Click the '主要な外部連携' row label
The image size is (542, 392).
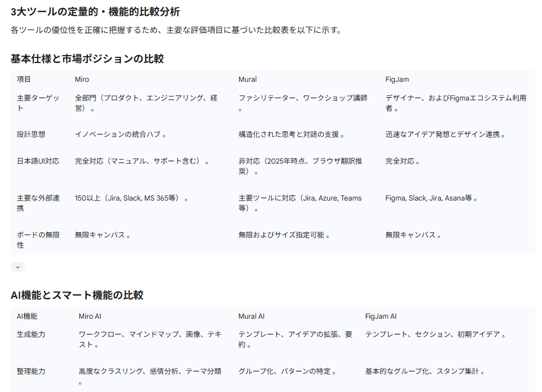38,203
